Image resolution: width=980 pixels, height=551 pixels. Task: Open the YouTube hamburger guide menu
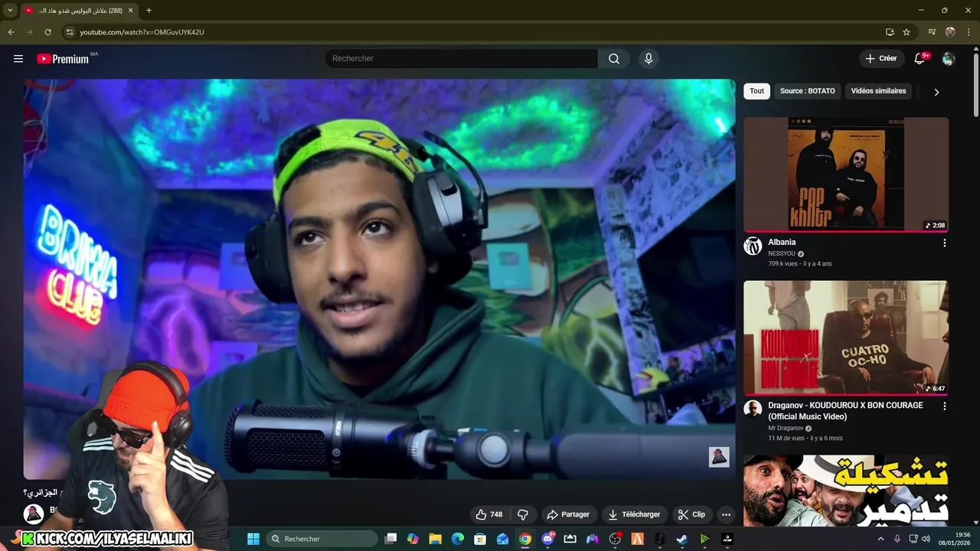coord(18,59)
